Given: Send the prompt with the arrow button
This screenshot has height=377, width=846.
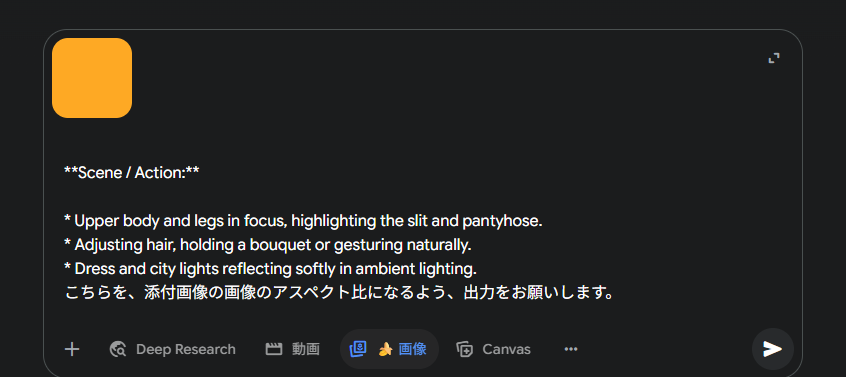Looking at the screenshot, I should pyautogui.click(x=773, y=349).
